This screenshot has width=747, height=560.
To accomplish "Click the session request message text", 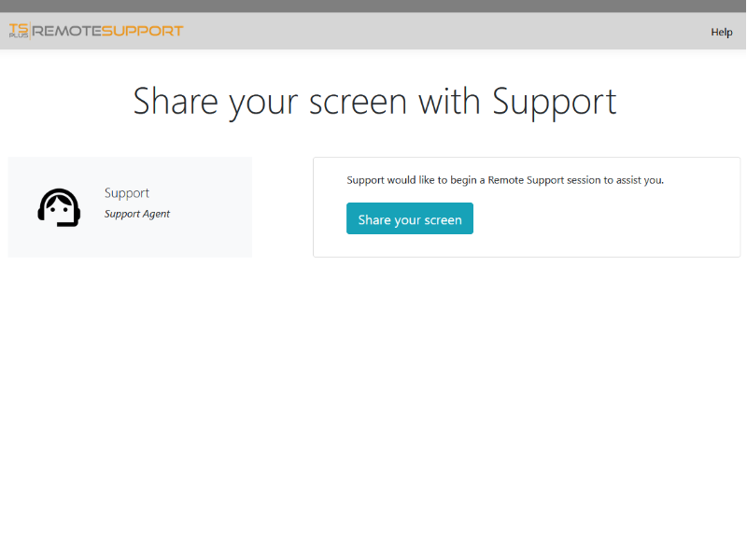I will pos(505,180).
